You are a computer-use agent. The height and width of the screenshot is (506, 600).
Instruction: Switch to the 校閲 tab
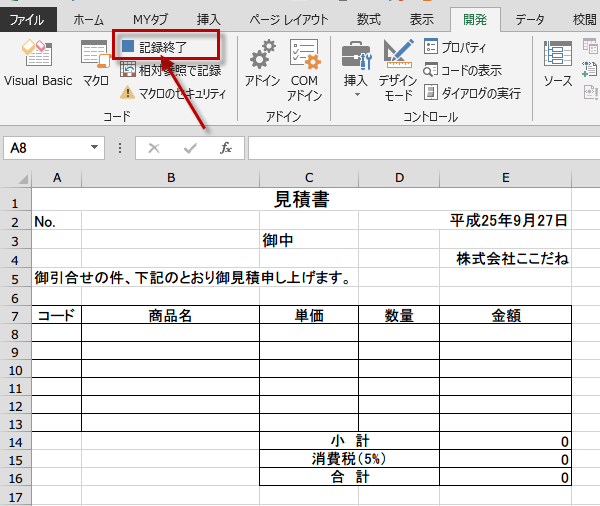click(x=584, y=20)
